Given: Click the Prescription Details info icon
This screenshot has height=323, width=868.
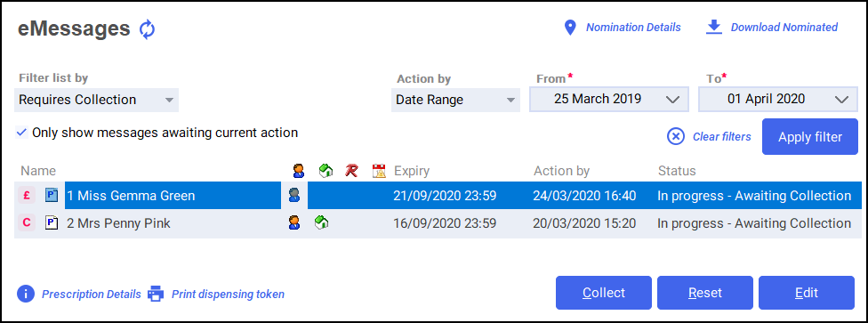Looking at the screenshot, I should click(x=26, y=294).
